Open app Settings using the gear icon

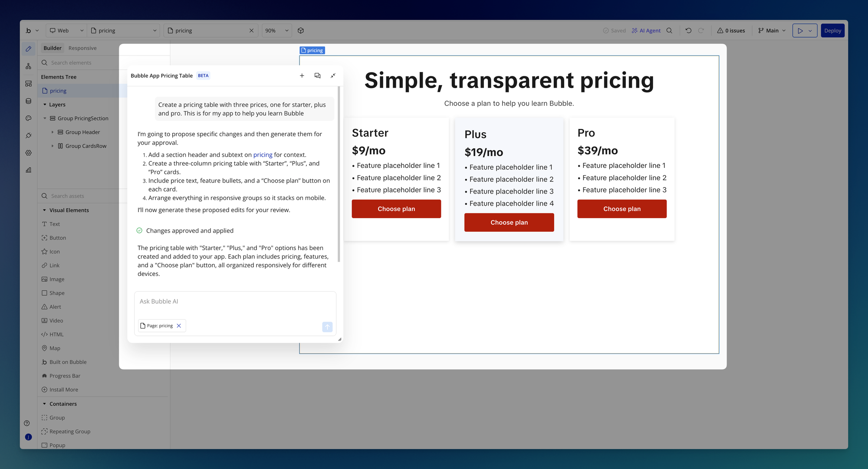pyautogui.click(x=28, y=153)
